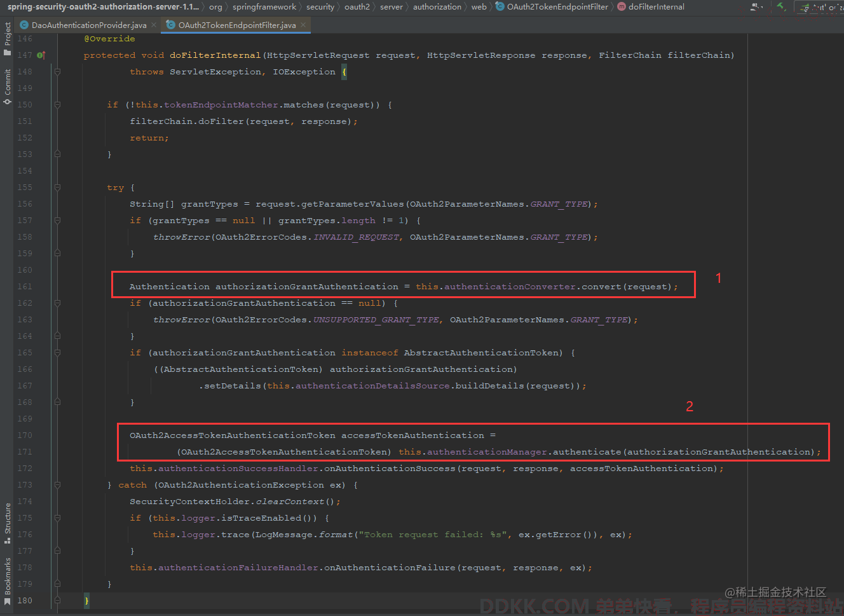
Task: Click the 'web' breadcrumb
Action: coord(479,7)
